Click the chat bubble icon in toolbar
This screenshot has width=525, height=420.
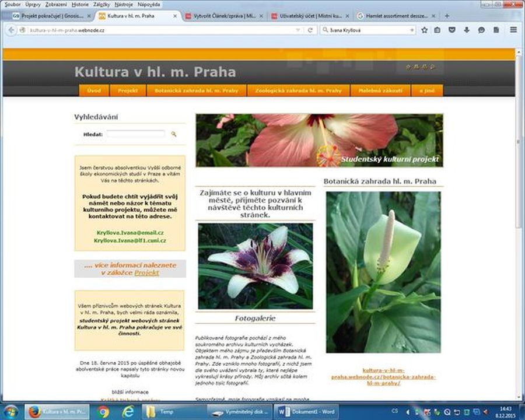coord(481,30)
